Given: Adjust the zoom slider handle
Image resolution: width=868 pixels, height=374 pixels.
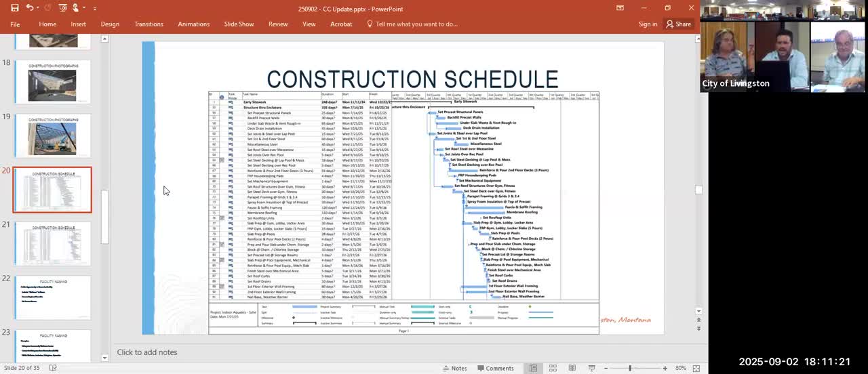Looking at the screenshot, I should 630,368.
